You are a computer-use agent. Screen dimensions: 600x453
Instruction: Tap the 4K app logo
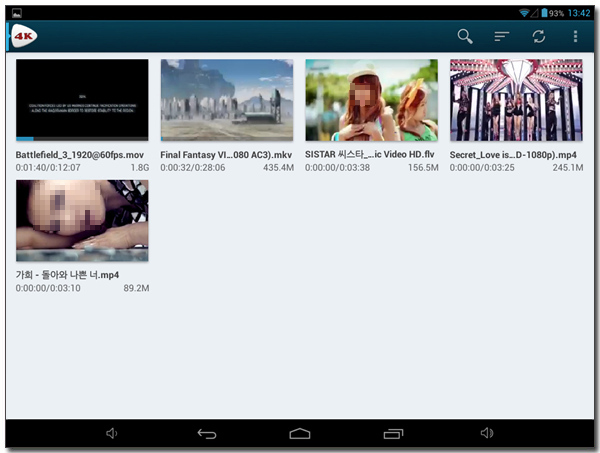point(24,36)
